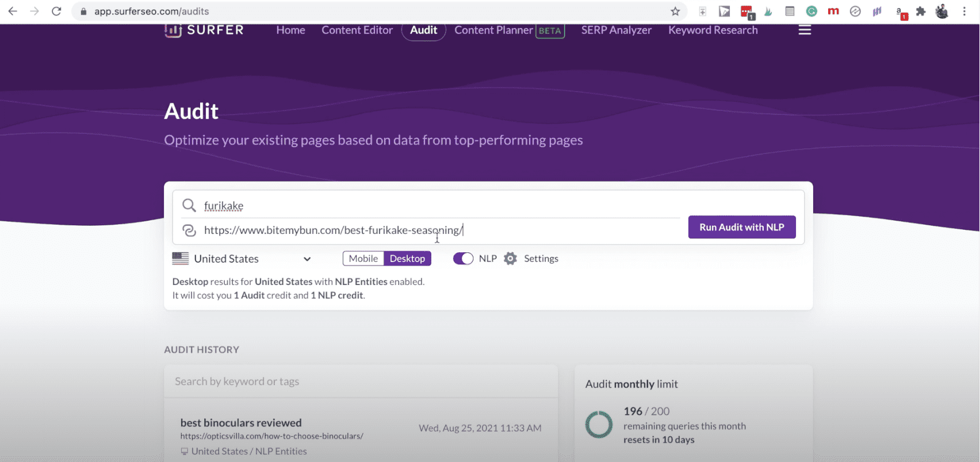Click the padlock site info icon
Screen dimensions: 980x462
point(83,11)
